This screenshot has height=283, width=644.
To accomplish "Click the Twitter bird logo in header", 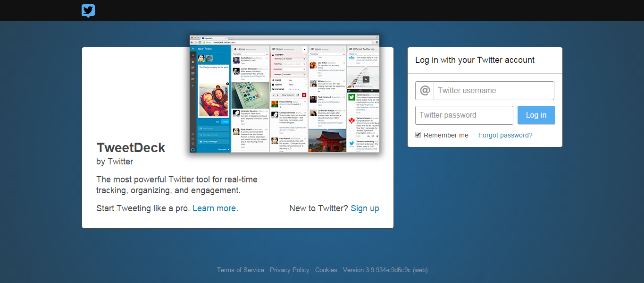I will click(88, 11).
